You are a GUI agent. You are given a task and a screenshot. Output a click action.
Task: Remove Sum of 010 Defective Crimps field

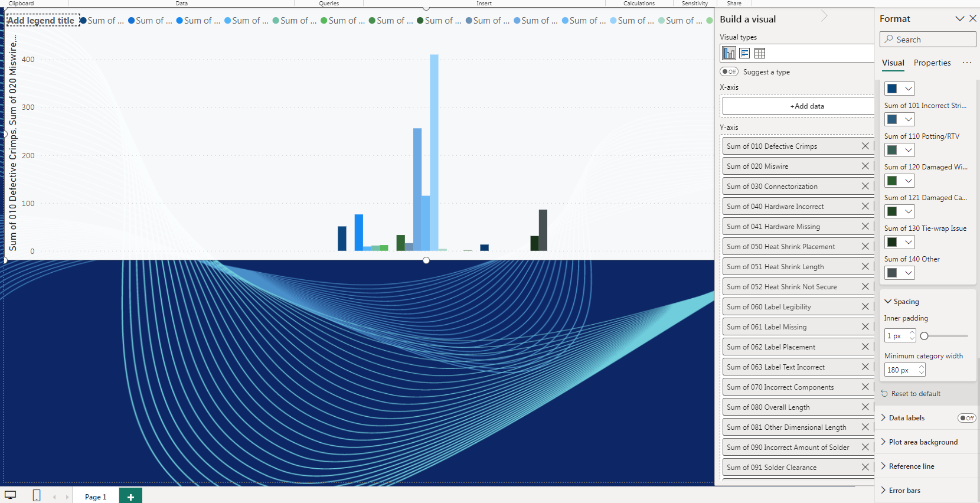[865, 146]
